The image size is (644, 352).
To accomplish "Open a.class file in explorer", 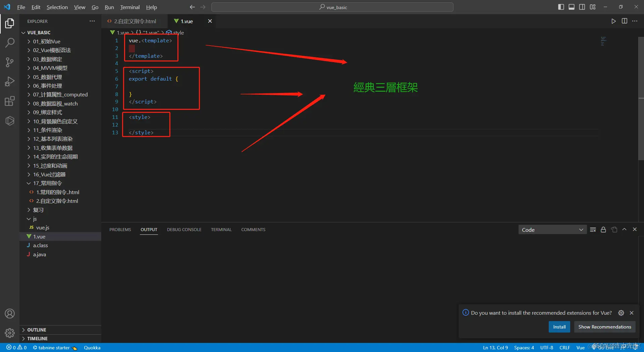I will pos(60,246).
